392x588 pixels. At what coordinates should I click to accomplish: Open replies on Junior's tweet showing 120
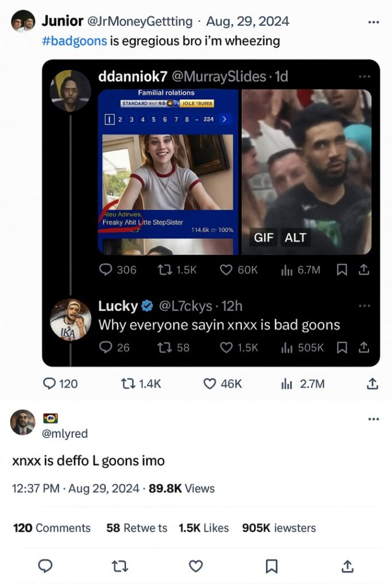point(60,384)
